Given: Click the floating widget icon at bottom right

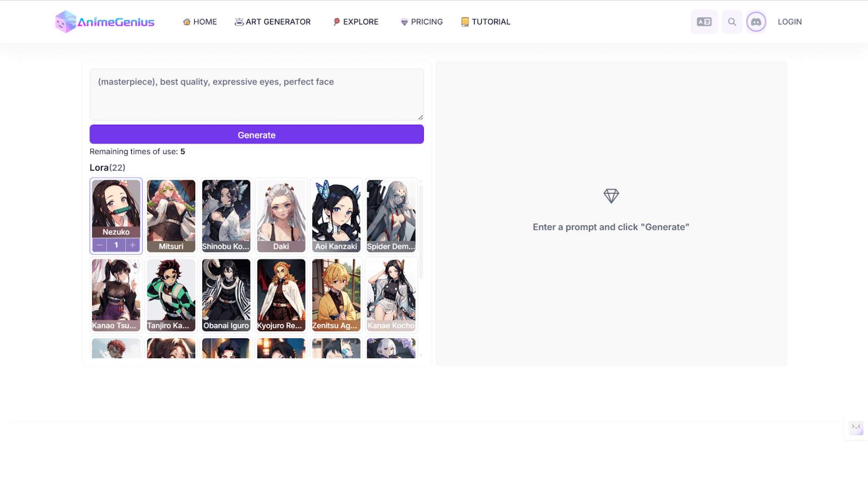Looking at the screenshot, I should (x=856, y=428).
